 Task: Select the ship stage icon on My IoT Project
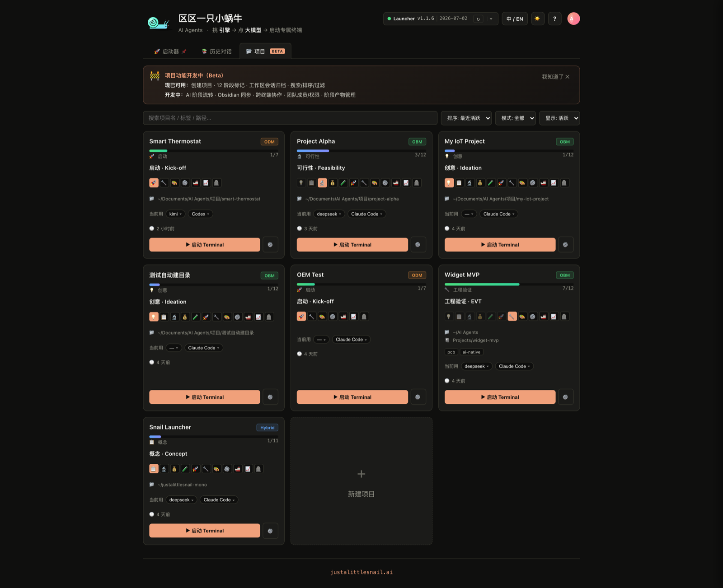pyautogui.click(x=543, y=183)
